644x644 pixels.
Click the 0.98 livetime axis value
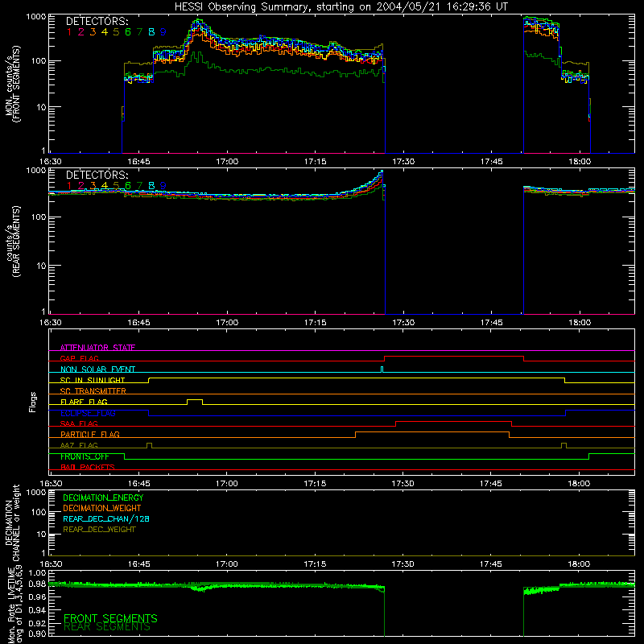(37, 584)
